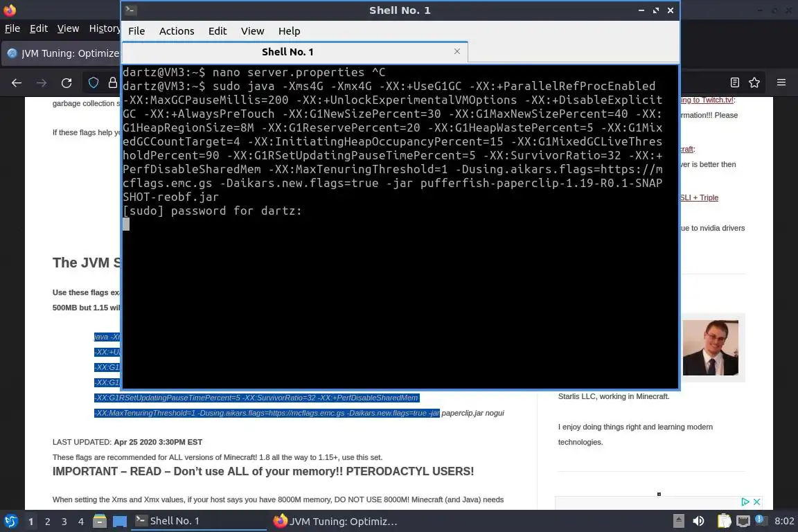Screen dimensions: 798x532
Task: Select Shell No. 1 in the taskbar
Action: pos(199,522)
